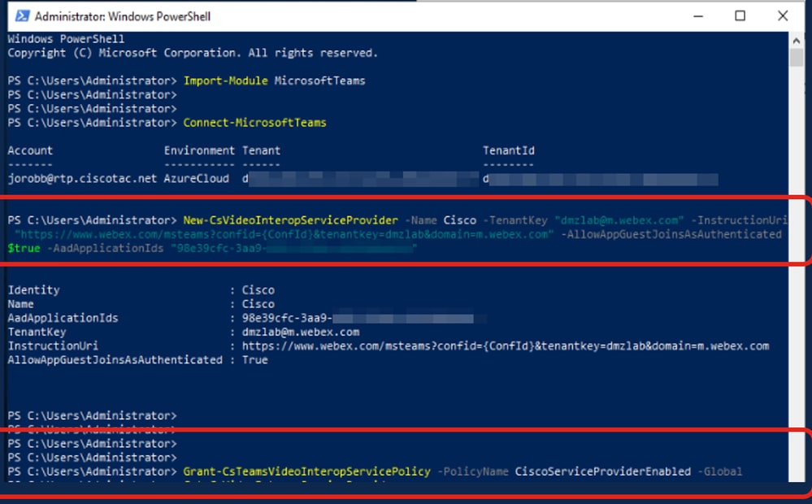The width and height of the screenshot is (812, 504).
Task: Click the 'Grant-CsTeamsVideoInteropServicePolicy' cmdlet text
Action: 306,471
